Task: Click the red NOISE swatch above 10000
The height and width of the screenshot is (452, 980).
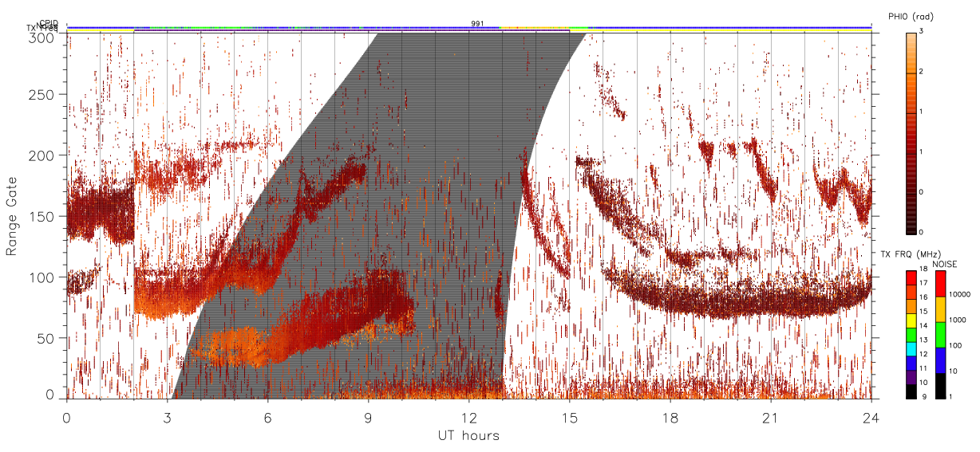Action: coord(940,284)
